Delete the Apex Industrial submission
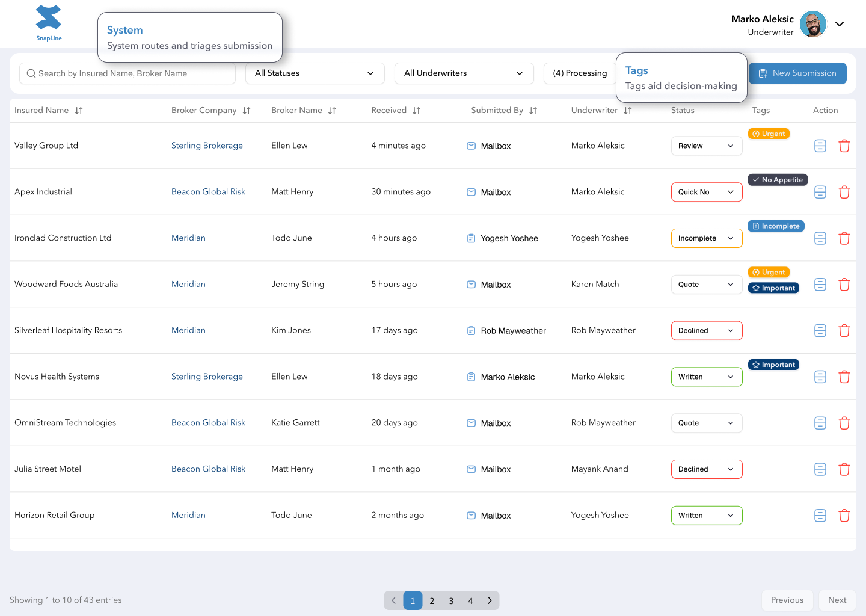 (844, 192)
